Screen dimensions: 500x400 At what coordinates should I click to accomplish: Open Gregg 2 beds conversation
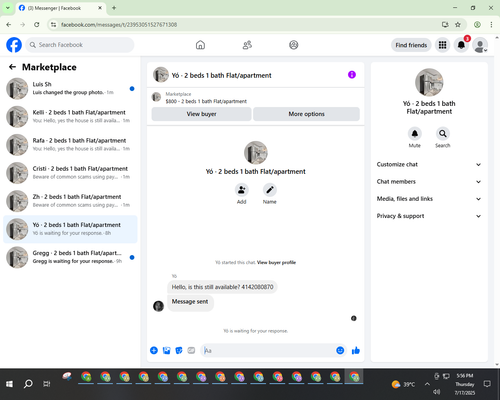click(70, 257)
